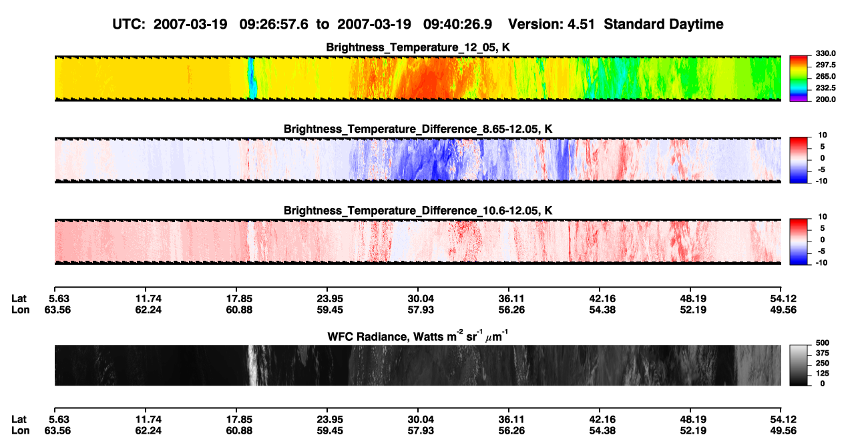Select the Brightness_Temperature_Difference_8.65-12.05 image strip

417,159
